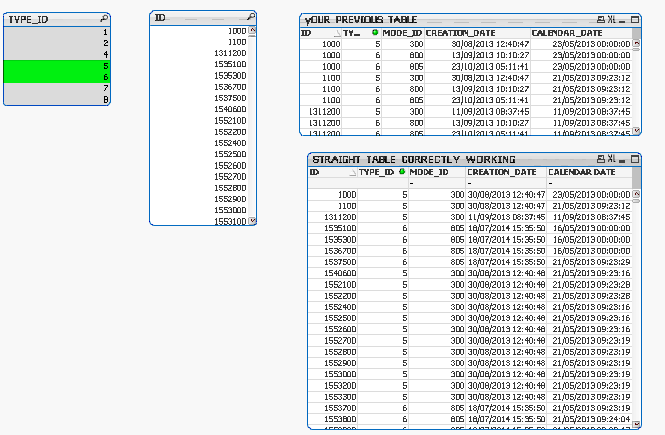
Task: Open search in the ID list box
Action: [x=251, y=17]
